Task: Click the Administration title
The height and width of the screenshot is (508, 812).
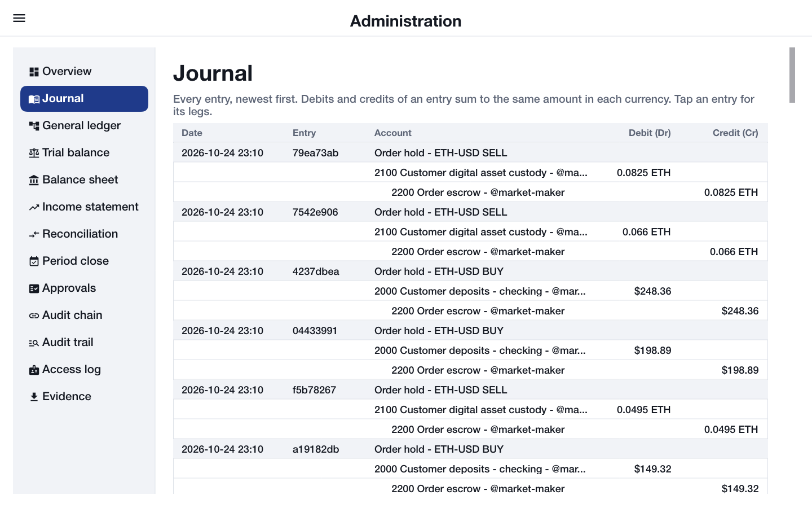Action: [406, 21]
